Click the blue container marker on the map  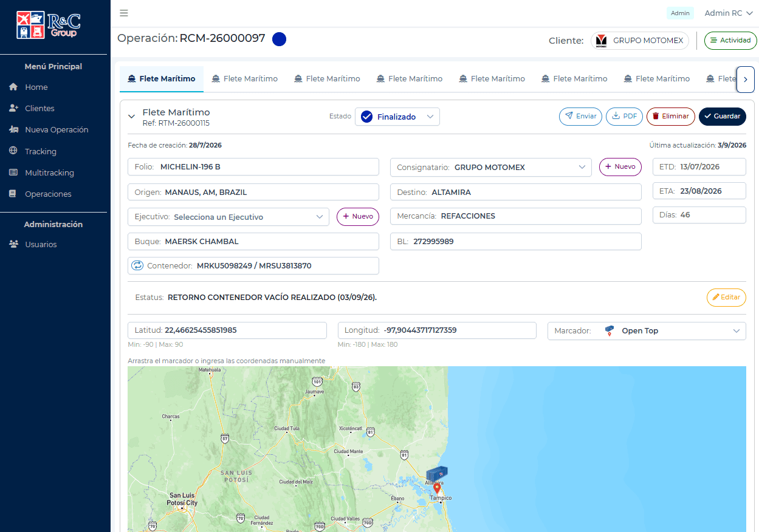click(x=436, y=474)
